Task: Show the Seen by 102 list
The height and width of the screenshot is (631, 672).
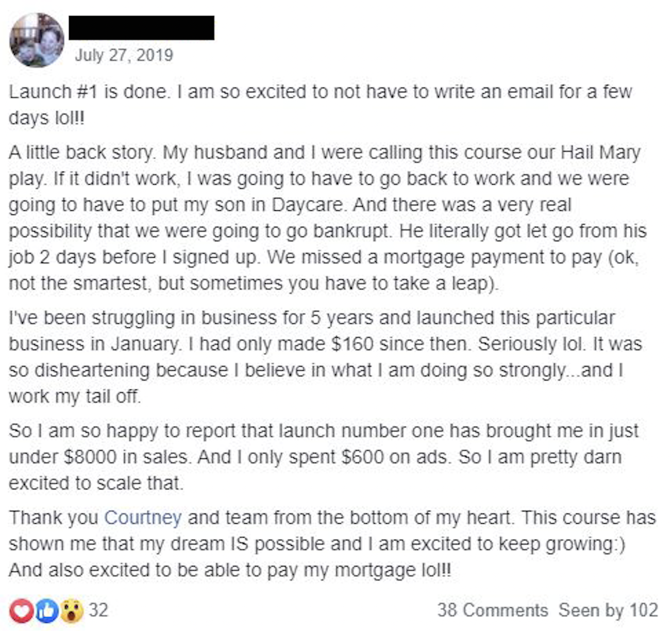Action: tap(608, 610)
